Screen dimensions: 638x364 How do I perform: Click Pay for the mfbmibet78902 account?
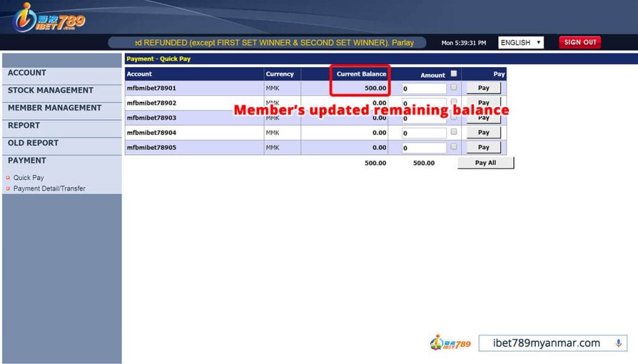click(484, 103)
